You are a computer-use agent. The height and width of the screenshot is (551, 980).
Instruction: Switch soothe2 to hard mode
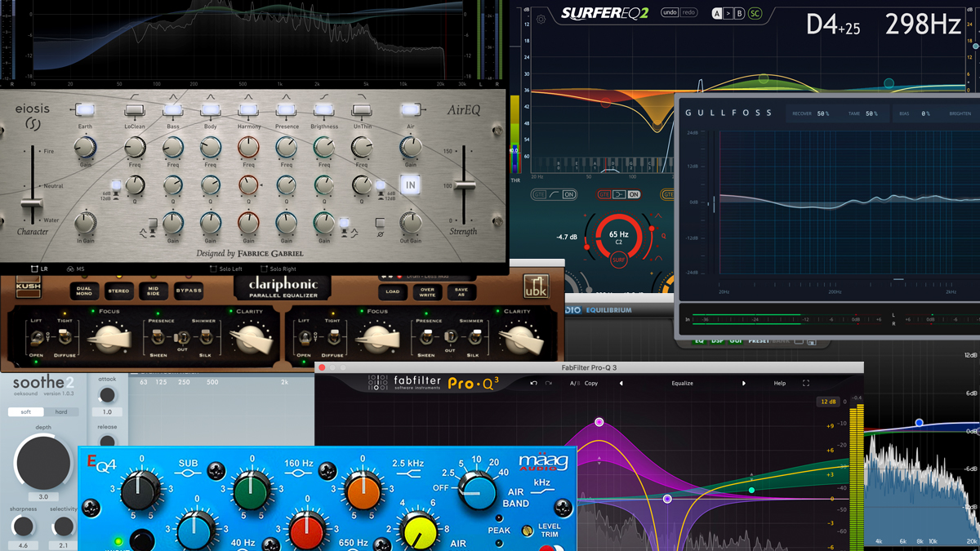coord(61,411)
